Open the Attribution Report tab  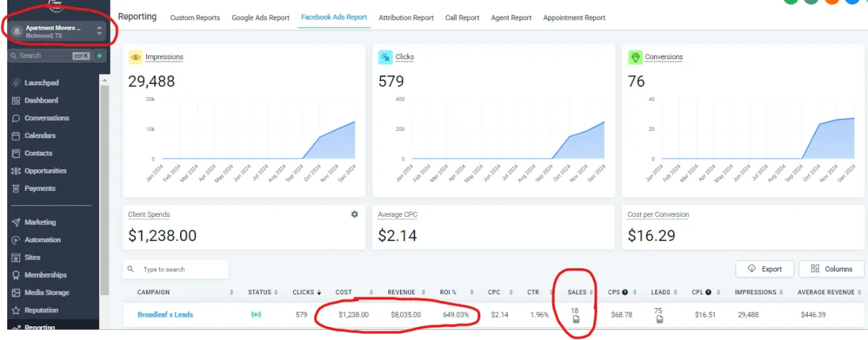point(406,17)
